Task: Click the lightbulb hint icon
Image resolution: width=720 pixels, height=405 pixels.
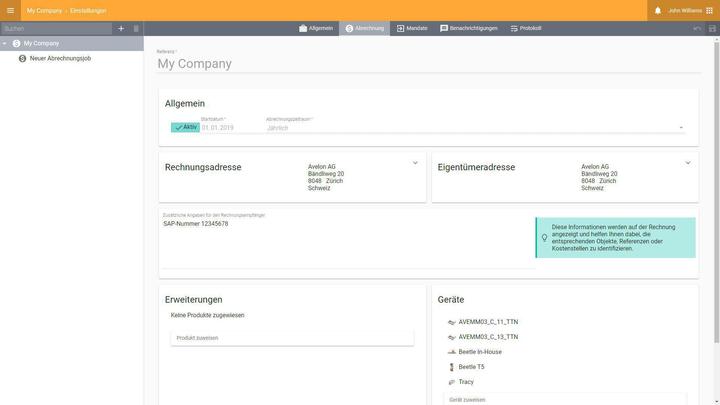Action: (x=545, y=238)
